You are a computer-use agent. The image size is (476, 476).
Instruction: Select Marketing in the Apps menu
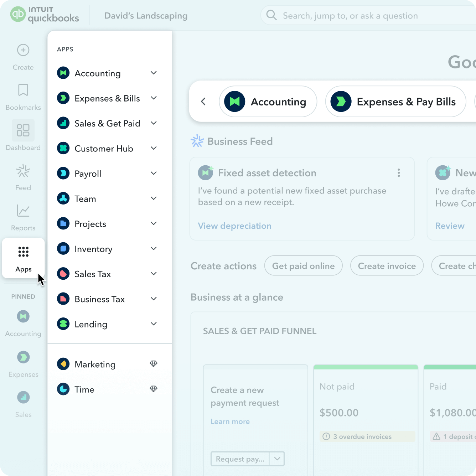tap(95, 364)
